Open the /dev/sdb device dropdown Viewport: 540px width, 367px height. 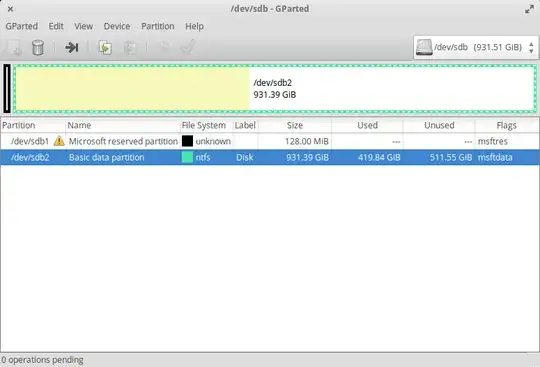point(476,47)
